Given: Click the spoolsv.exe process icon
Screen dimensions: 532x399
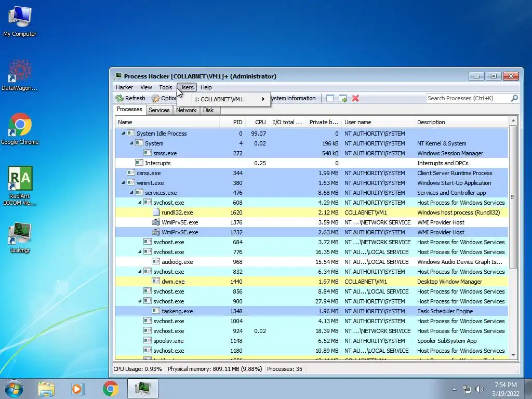Looking at the screenshot, I should click(148, 340).
